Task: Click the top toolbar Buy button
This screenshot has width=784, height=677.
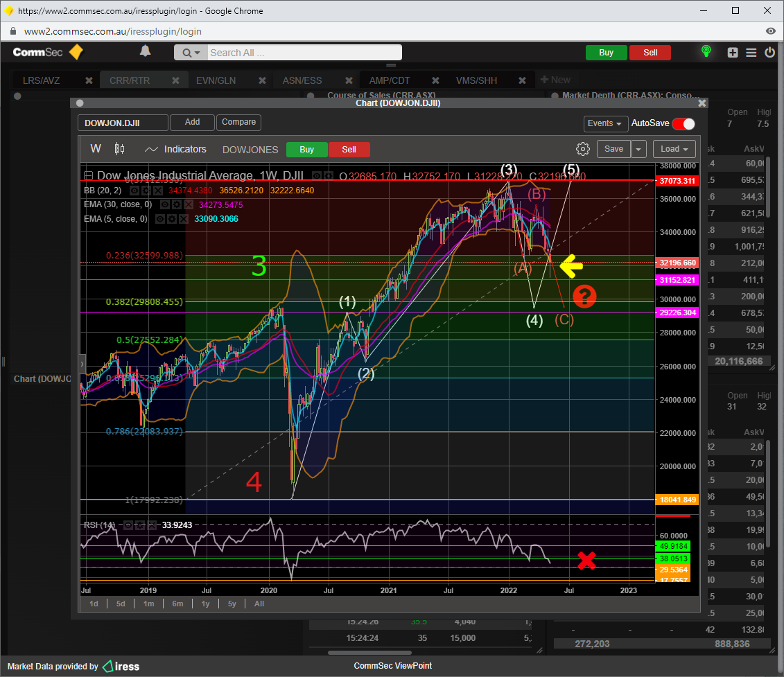Action: 606,53
